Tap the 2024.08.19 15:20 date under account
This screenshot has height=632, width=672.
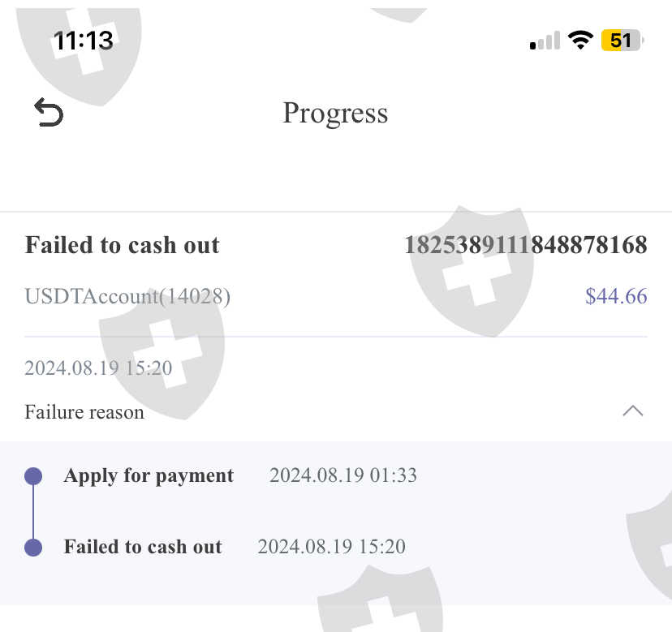(x=98, y=368)
